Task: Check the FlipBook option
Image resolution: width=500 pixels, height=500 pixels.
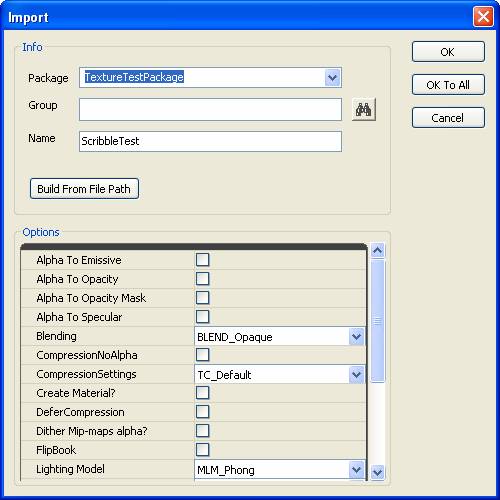Action: point(202,450)
